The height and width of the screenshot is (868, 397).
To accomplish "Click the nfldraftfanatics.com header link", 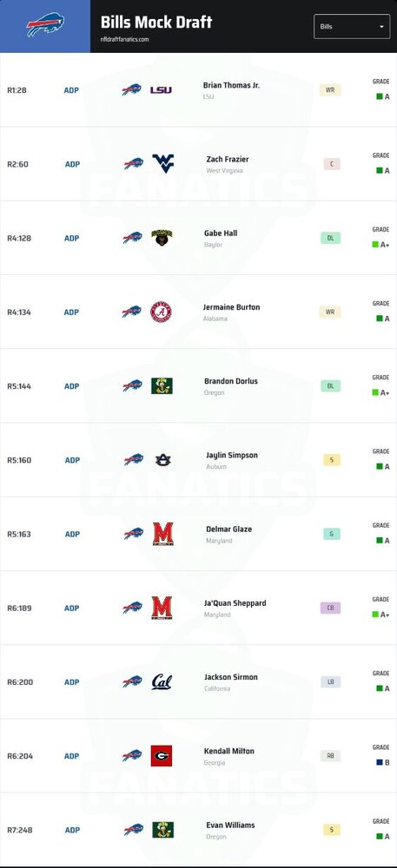I will pyautogui.click(x=124, y=39).
